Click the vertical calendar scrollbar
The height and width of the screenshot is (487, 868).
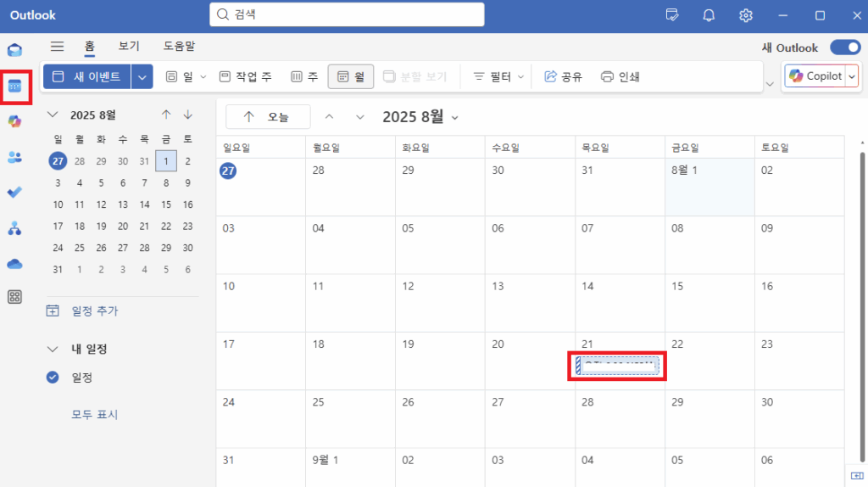pos(862,306)
